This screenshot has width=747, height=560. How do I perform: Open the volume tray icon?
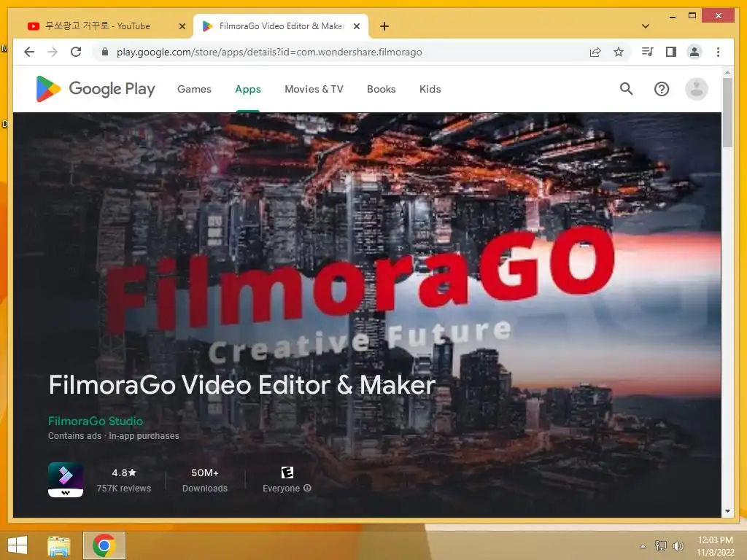click(678, 545)
